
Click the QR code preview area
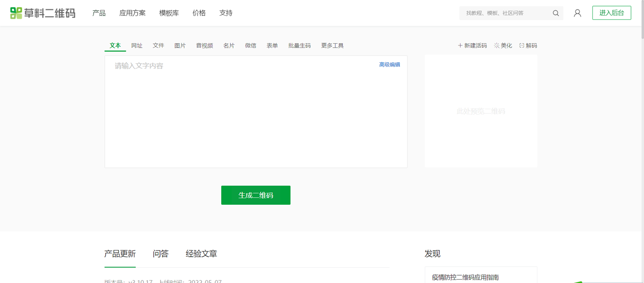[481, 111]
